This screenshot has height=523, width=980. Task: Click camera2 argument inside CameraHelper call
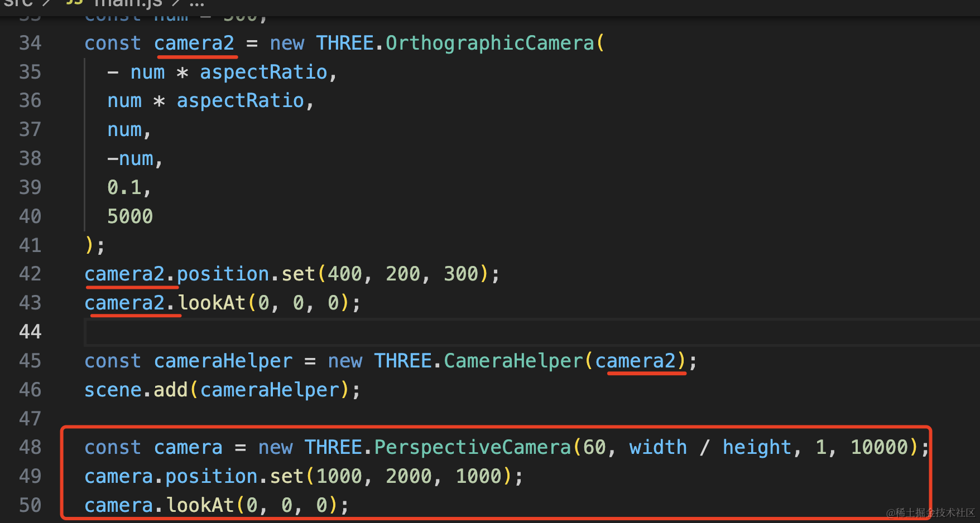636,361
